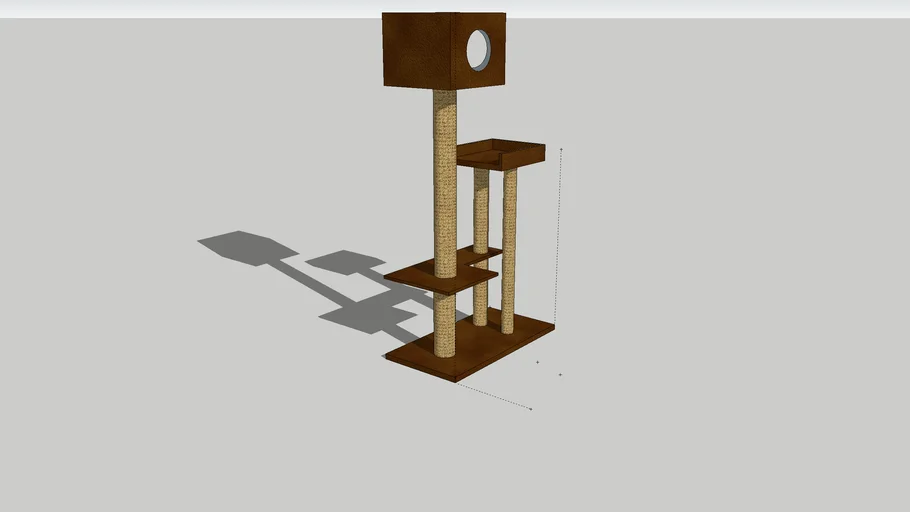
Task: Click the guide point atop the vertical dotted line
Action: point(561,150)
